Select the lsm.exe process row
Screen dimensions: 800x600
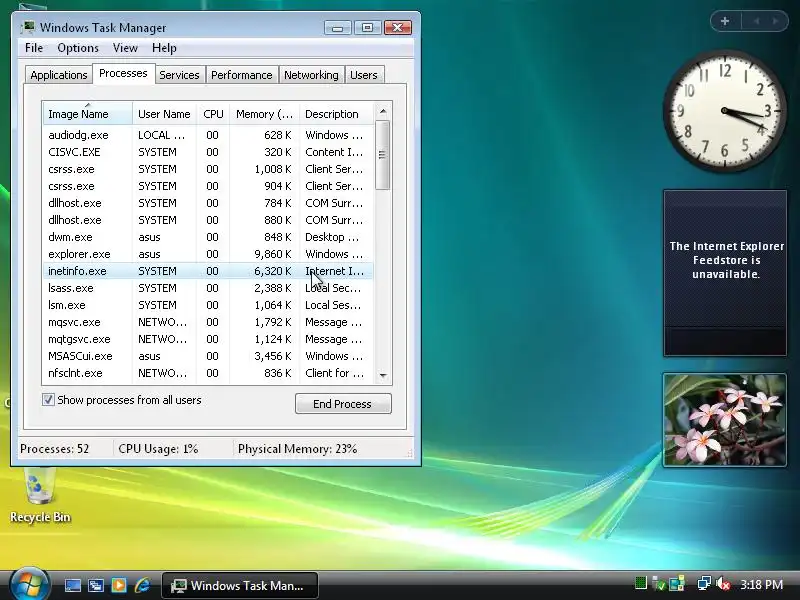point(208,305)
